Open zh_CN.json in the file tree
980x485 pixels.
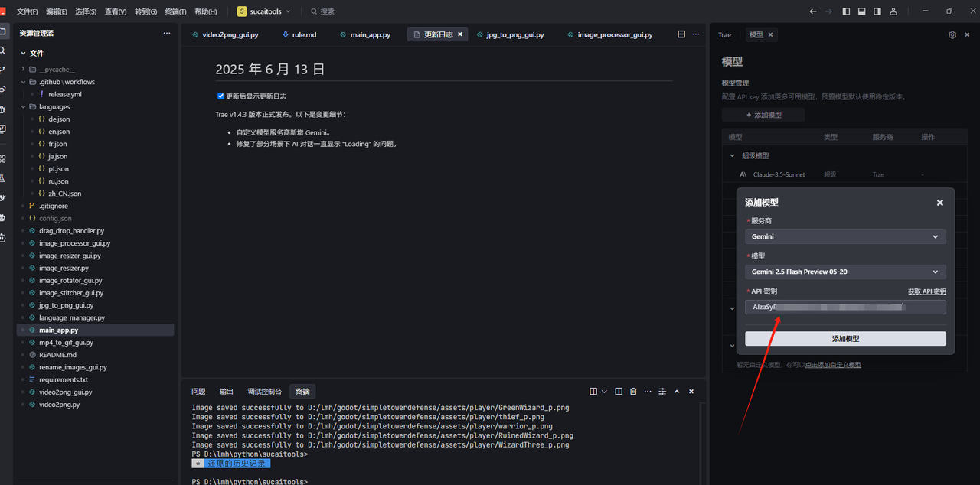click(x=64, y=194)
